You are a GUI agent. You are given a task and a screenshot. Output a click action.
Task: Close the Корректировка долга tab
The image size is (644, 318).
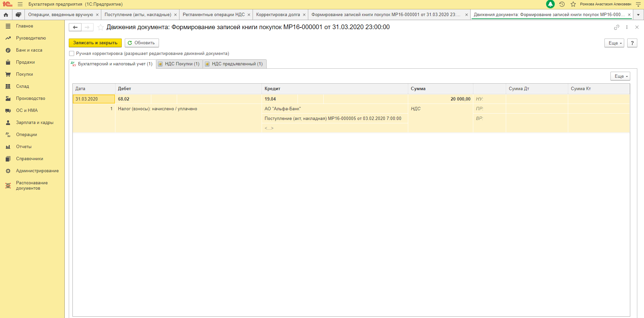pos(304,15)
